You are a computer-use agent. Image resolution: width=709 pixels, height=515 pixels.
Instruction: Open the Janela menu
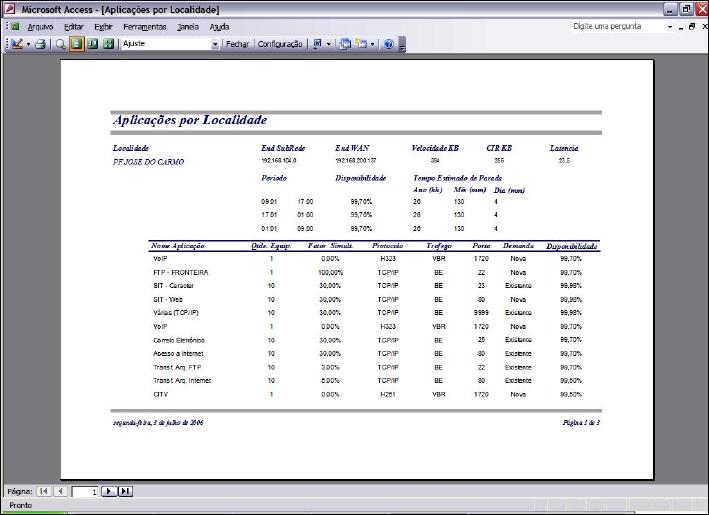click(x=188, y=27)
